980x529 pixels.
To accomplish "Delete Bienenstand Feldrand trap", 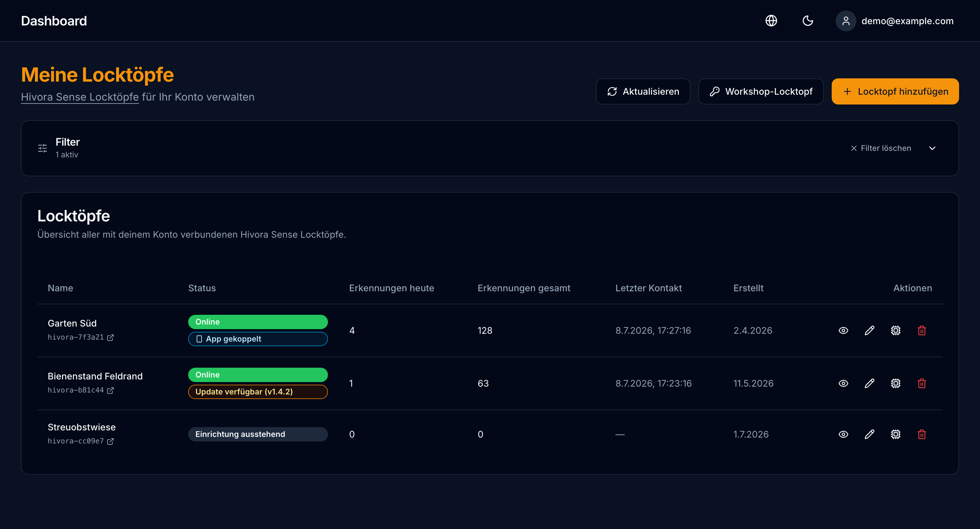I will tap(922, 383).
